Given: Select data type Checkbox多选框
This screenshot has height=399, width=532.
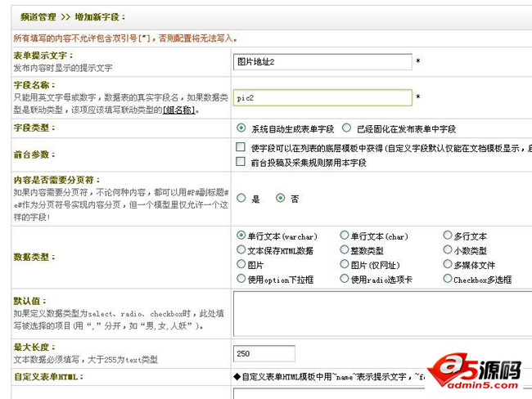Looking at the screenshot, I should coord(448,278).
